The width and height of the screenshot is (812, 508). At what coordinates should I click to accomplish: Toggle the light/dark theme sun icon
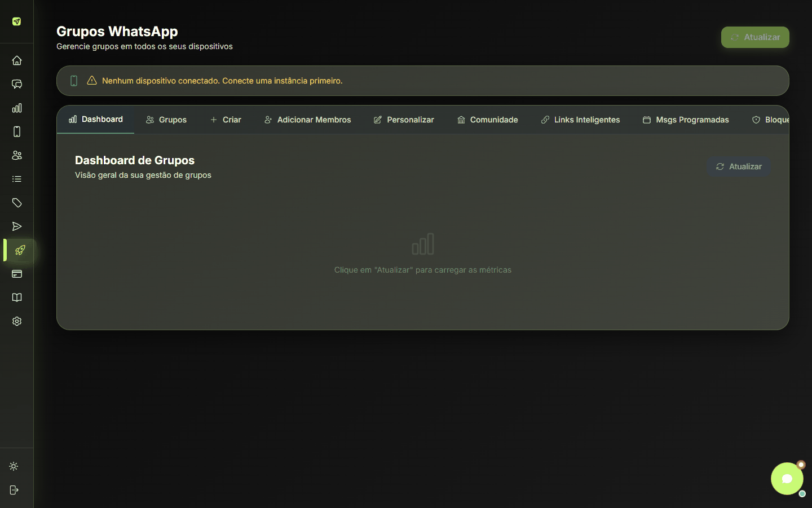[x=14, y=466]
